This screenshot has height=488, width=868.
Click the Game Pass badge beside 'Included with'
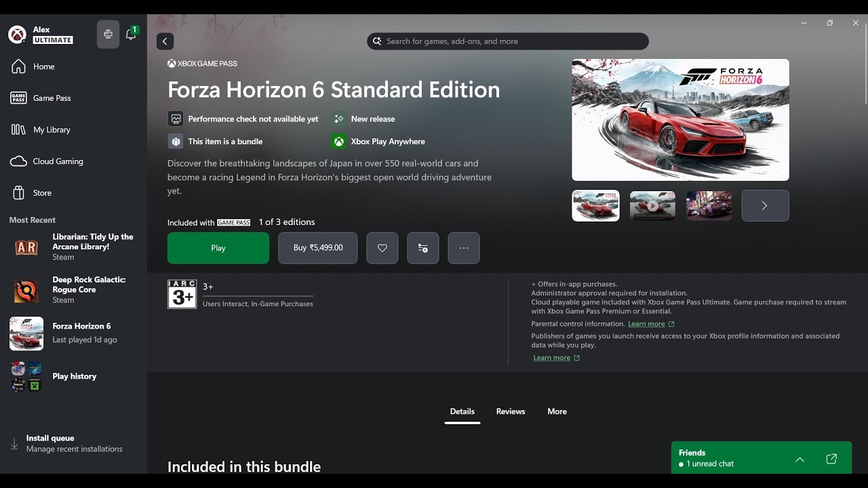pyautogui.click(x=234, y=222)
